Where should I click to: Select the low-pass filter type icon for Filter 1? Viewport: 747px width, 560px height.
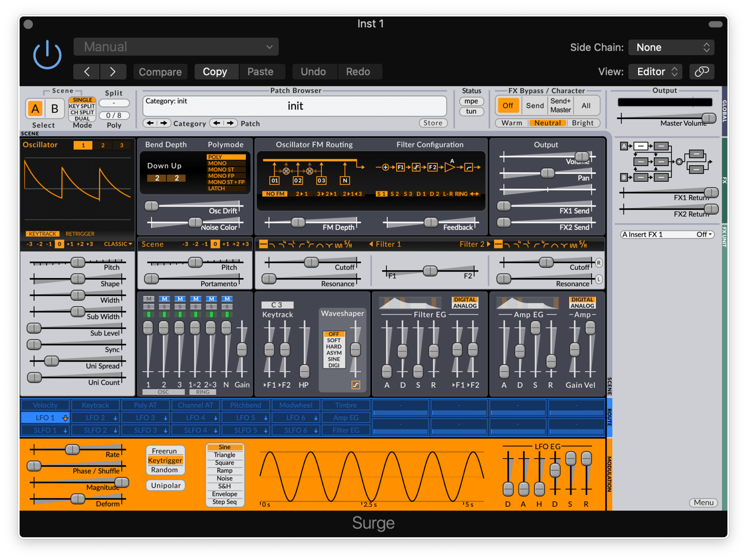(x=272, y=245)
